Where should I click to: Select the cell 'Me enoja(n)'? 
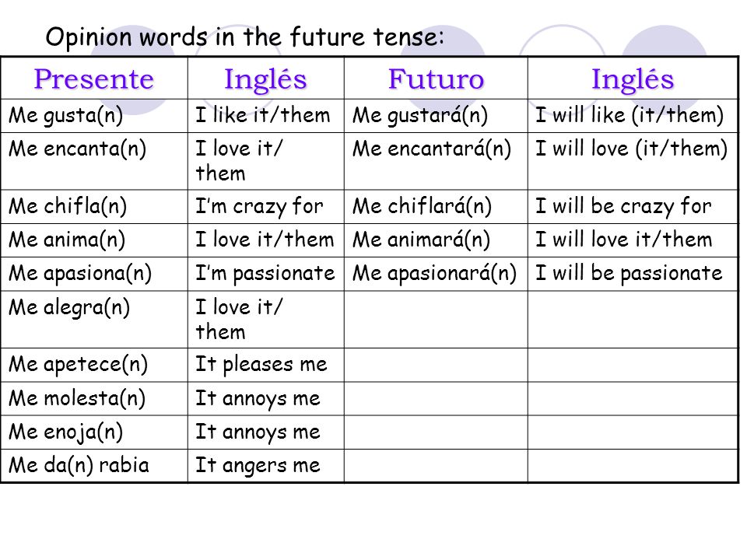(x=94, y=432)
